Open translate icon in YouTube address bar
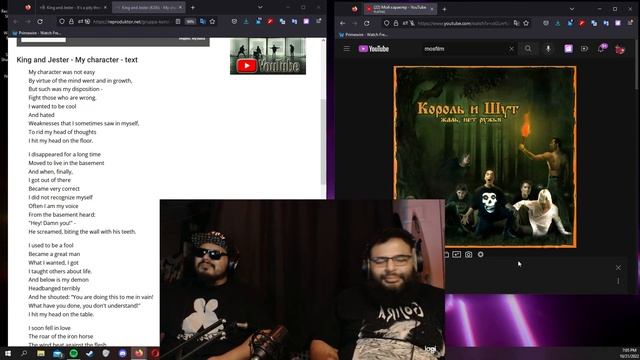640x360 pixels. pyautogui.click(x=517, y=23)
